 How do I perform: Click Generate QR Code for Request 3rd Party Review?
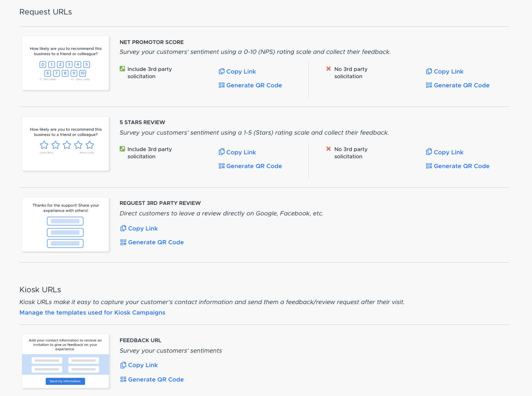(156, 242)
